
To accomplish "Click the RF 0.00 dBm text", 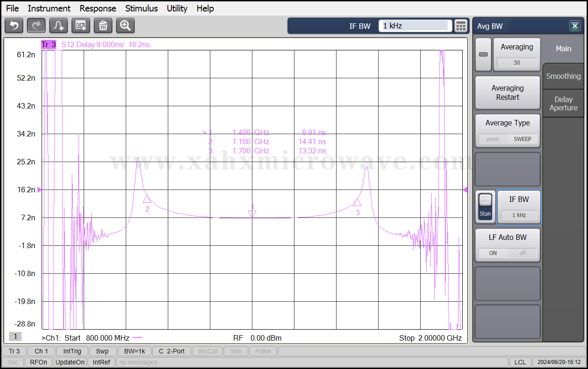I will (257, 338).
